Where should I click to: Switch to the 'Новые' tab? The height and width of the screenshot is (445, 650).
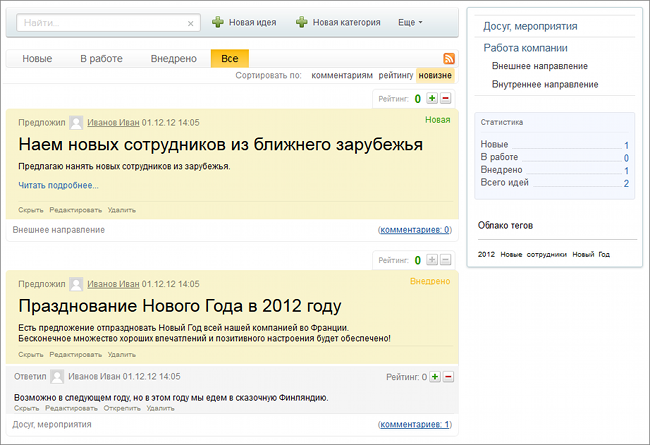(x=38, y=59)
